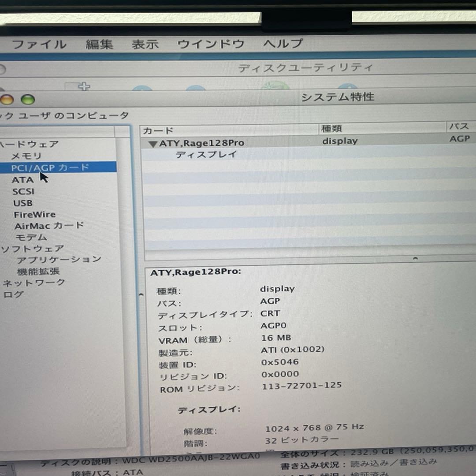Select the ネットワーク category

34,283
